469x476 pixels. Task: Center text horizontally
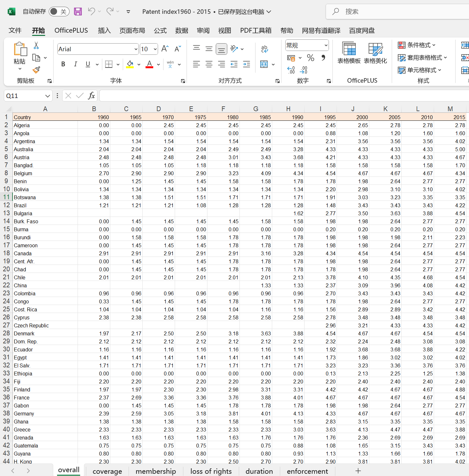(x=209, y=64)
